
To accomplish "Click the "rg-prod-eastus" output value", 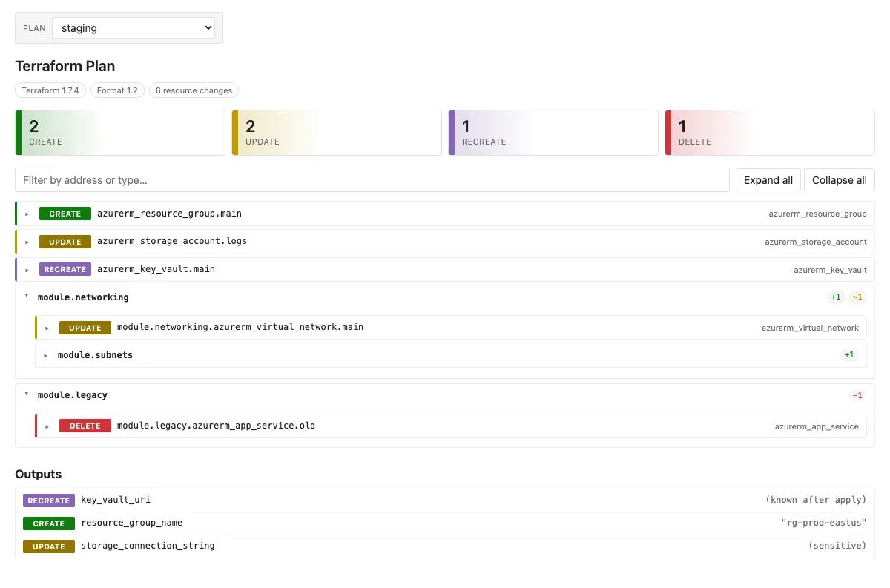I will pos(823,523).
